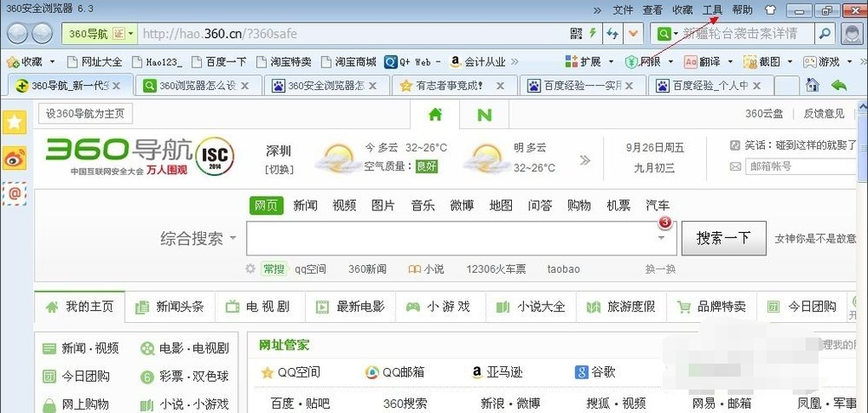The height and width of the screenshot is (413, 868).
Task: Click the 切换 city link
Action: coord(279,170)
